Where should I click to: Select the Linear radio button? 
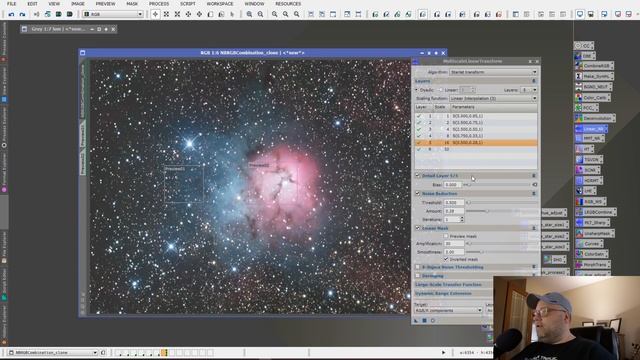[x=441, y=90]
